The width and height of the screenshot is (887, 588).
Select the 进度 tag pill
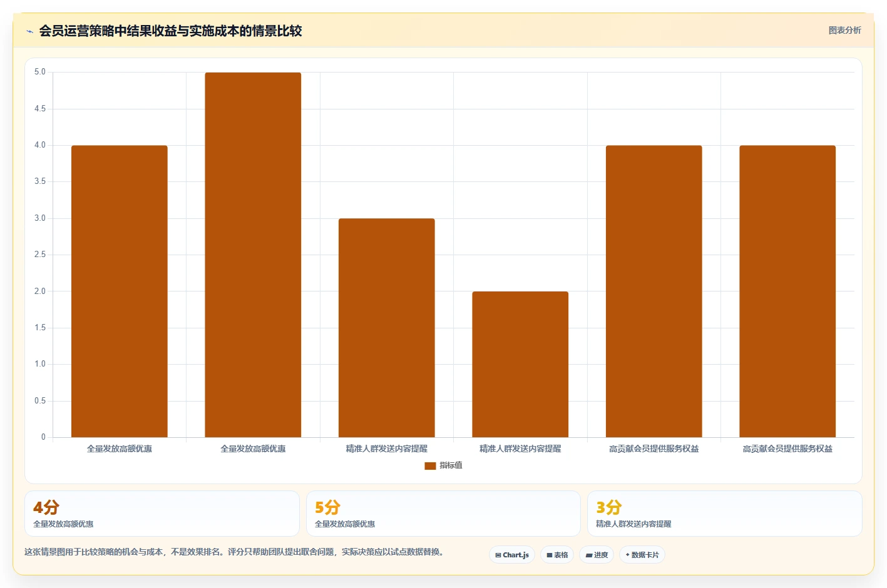(597, 555)
